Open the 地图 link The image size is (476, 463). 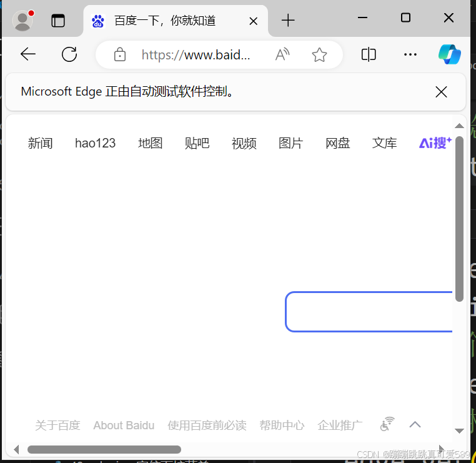coord(150,143)
